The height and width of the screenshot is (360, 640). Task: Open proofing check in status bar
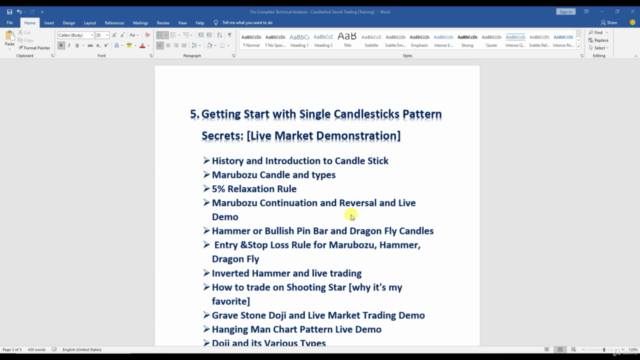coord(54,350)
